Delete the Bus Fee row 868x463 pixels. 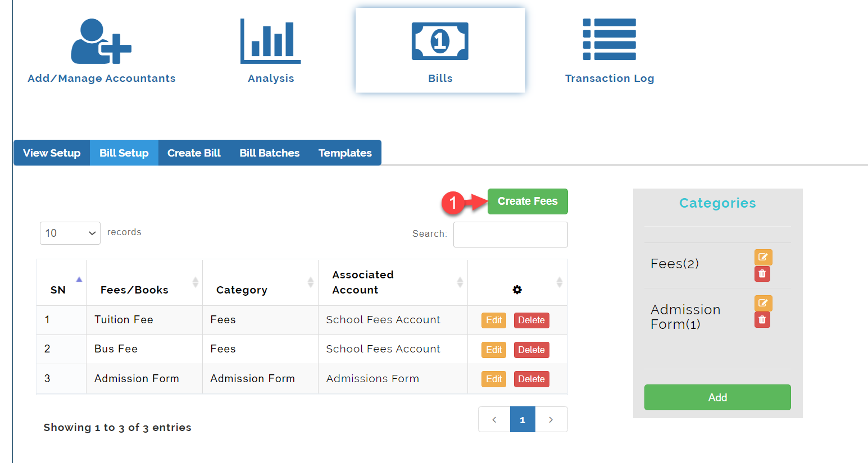click(531, 350)
